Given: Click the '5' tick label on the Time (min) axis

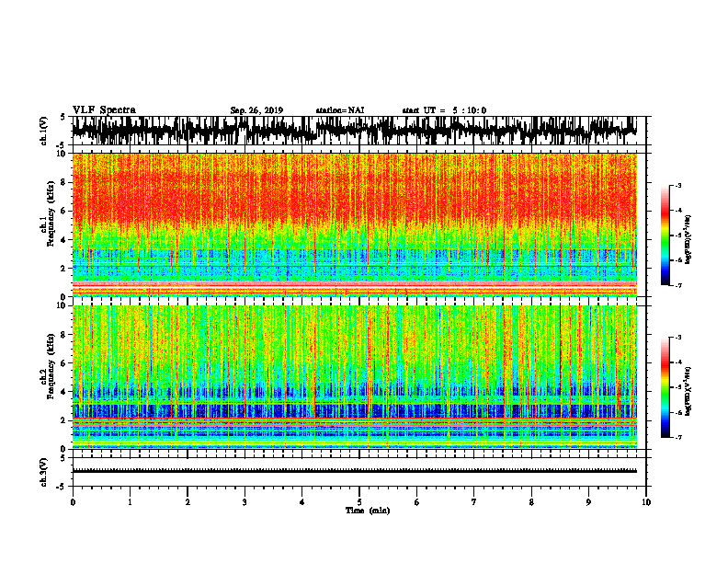Looking at the screenshot, I should 359,502.
